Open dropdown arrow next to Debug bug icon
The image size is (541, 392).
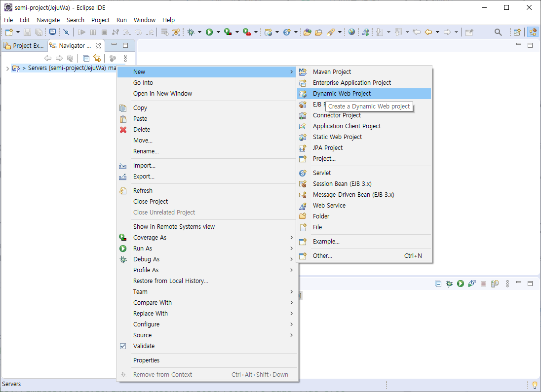pos(199,32)
